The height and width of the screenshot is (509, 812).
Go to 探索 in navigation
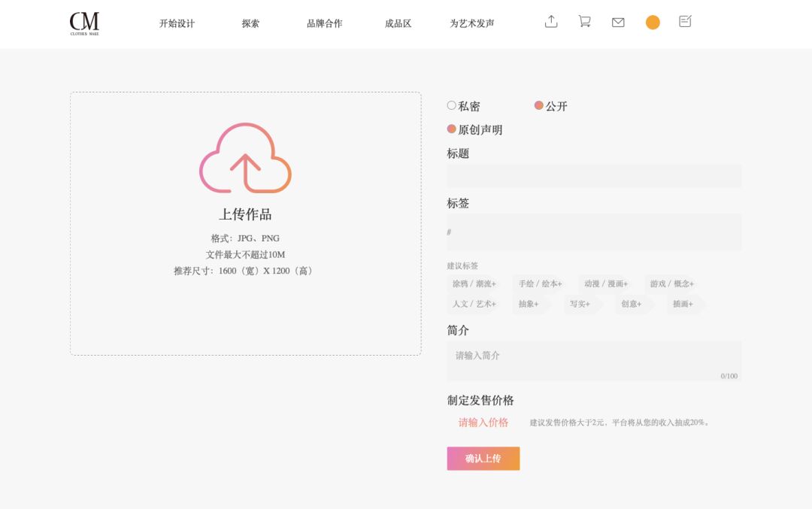click(x=250, y=23)
